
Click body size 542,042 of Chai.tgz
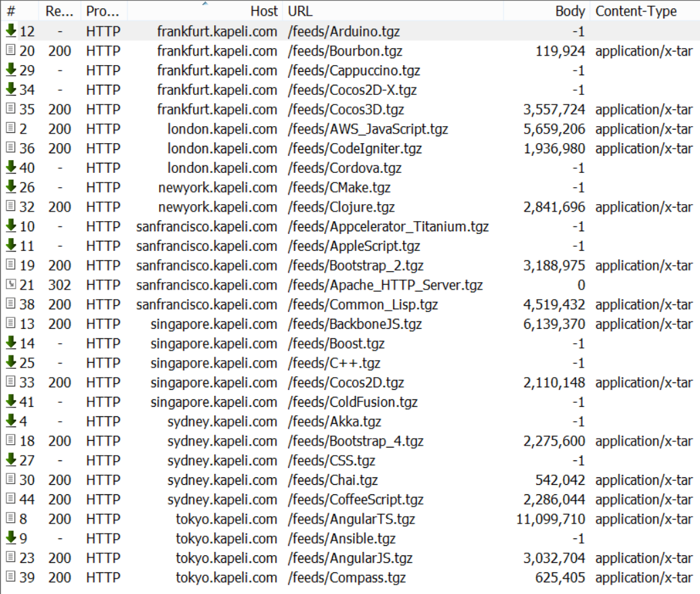(x=560, y=480)
